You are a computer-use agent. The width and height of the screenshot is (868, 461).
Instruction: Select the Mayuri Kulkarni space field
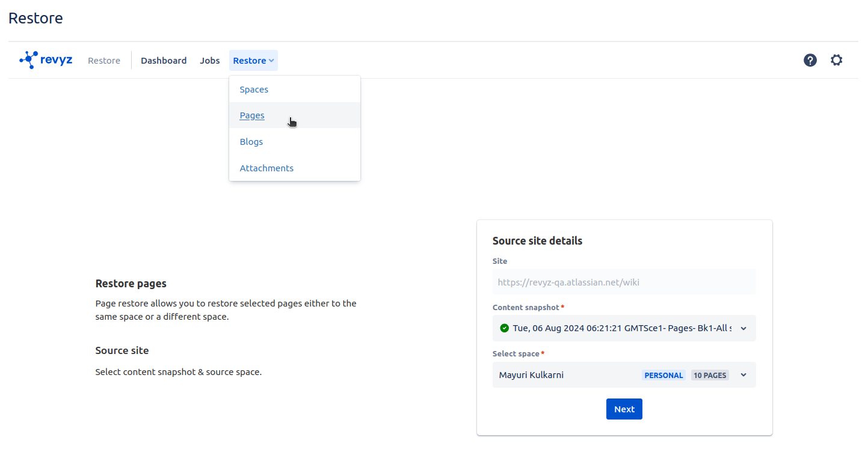coord(565,375)
